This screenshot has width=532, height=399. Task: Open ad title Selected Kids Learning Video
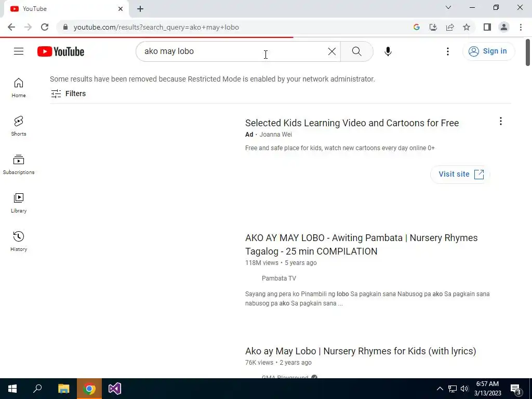click(352, 123)
